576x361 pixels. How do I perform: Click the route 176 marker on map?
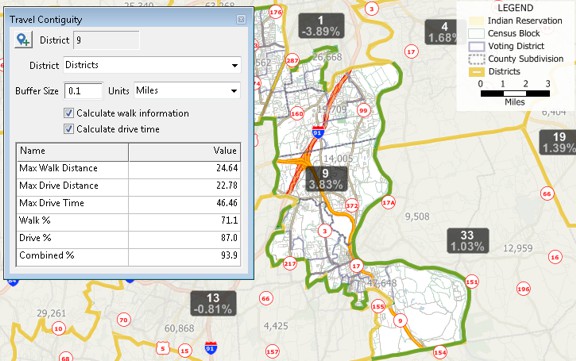point(276,12)
